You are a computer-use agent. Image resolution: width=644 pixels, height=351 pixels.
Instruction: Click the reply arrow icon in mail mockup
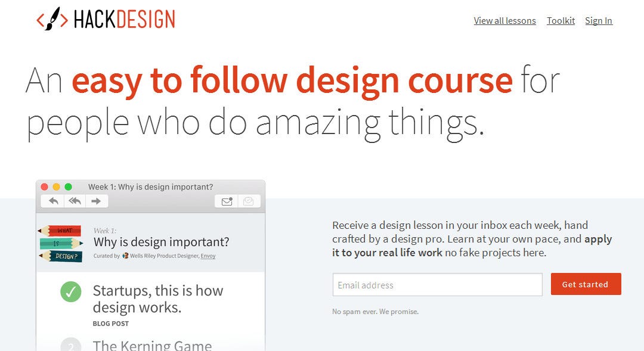pos(54,201)
